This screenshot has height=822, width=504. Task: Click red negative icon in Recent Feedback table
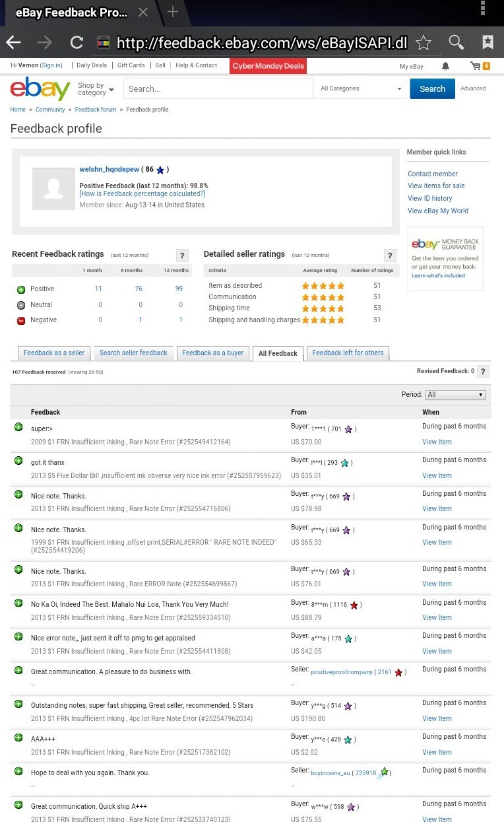pyautogui.click(x=21, y=320)
